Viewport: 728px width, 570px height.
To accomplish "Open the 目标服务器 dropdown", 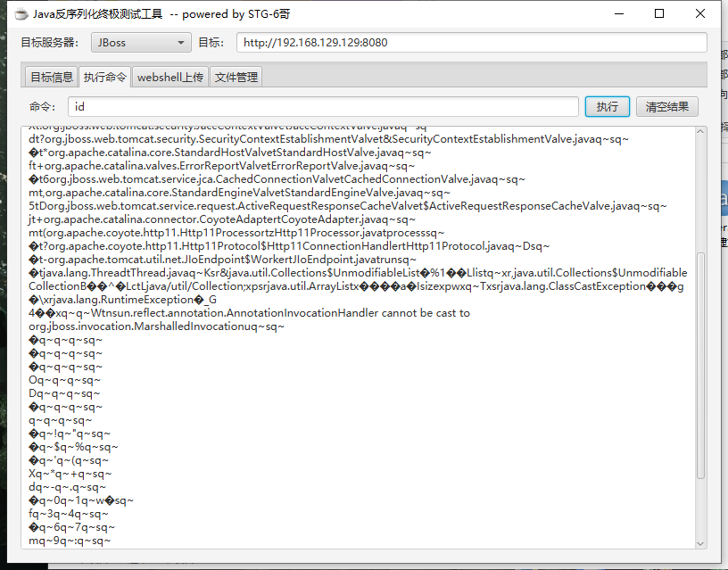I will click(x=140, y=42).
